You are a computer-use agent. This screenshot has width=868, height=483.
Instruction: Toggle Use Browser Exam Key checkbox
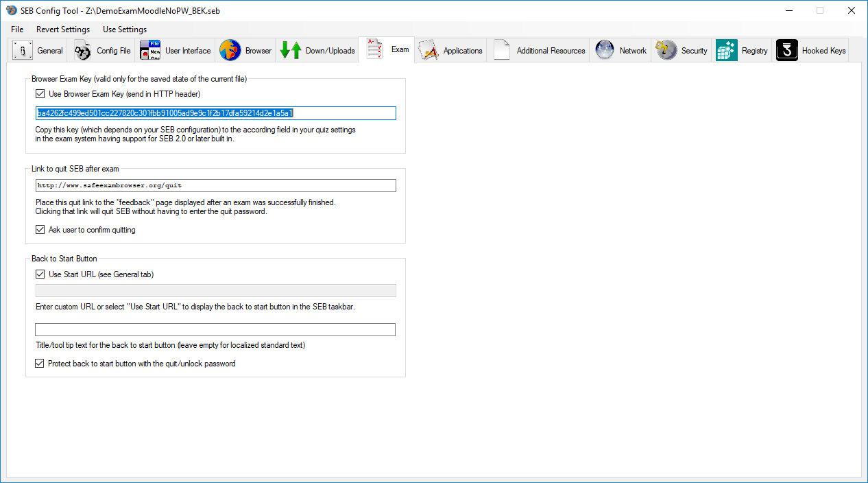[x=40, y=94]
